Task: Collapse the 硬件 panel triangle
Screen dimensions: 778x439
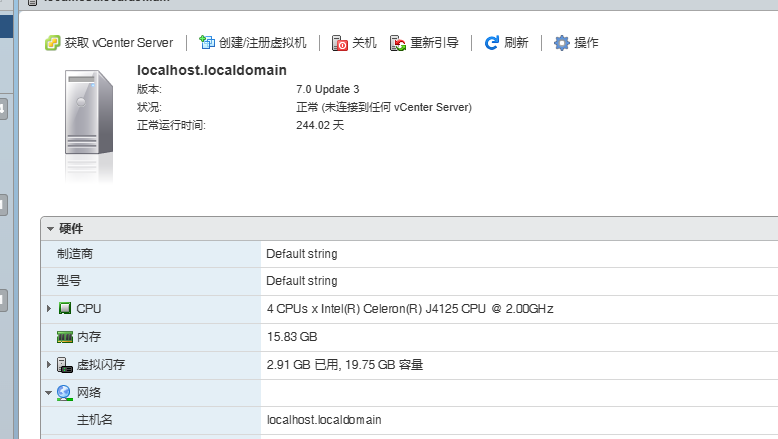Action: pos(50,229)
